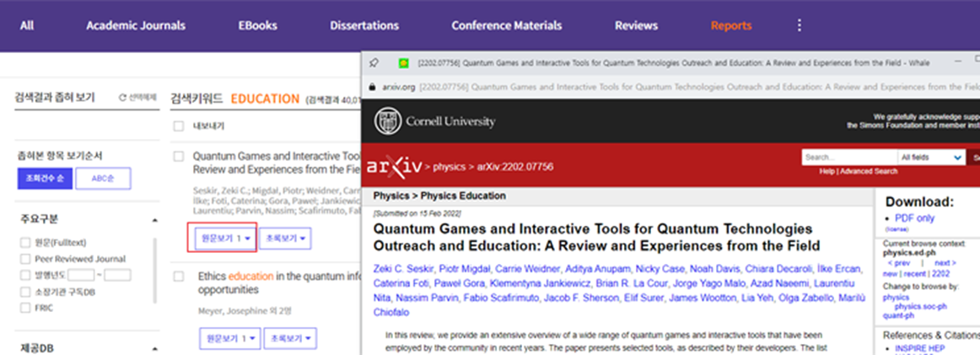Check the select-all box beside 내보내기

pyautogui.click(x=179, y=126)
